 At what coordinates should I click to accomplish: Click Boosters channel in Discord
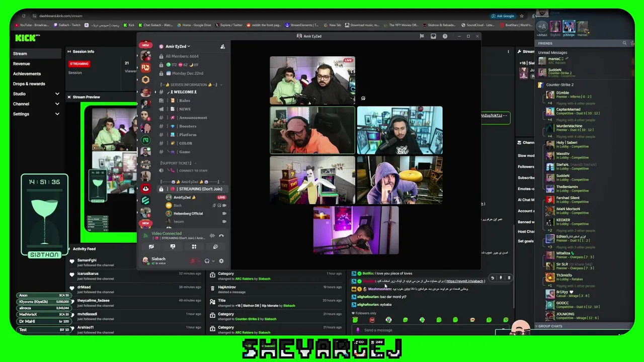pos(188,126)
